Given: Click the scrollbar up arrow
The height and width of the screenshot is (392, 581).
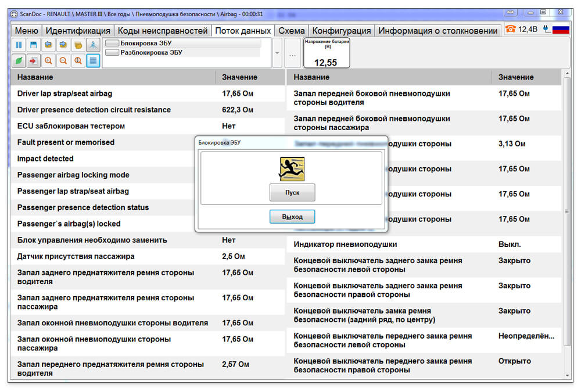Looking at the screenshot, I should (567, 74).
